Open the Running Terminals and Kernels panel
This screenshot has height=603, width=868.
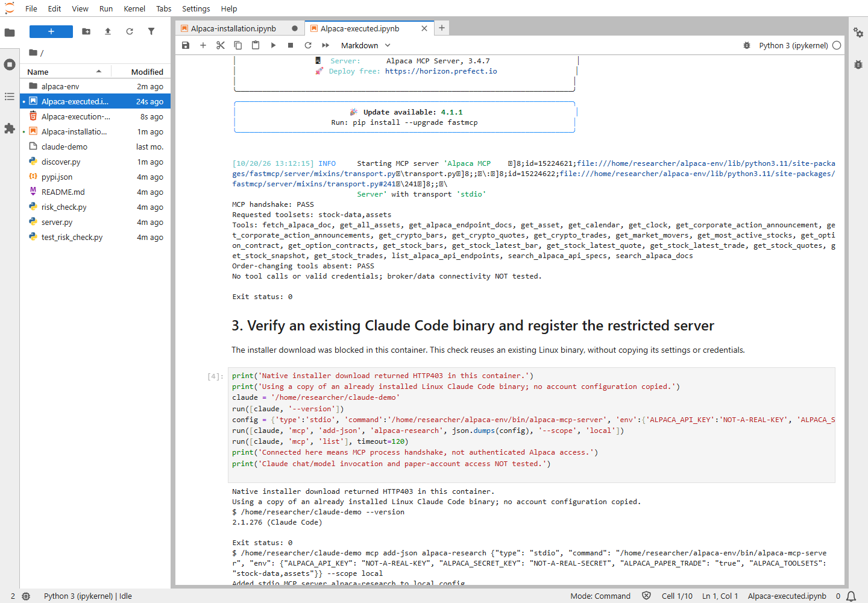pyautogui.click(x=10, y=65)
